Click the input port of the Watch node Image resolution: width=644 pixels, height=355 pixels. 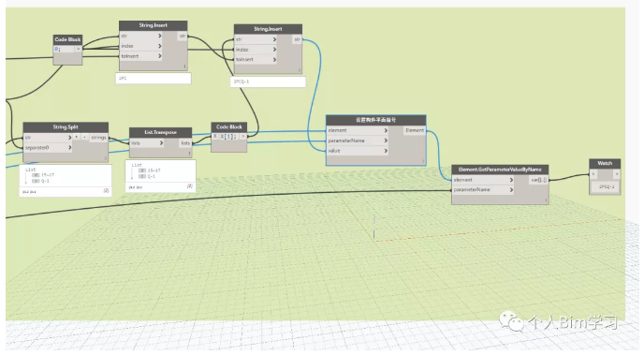[593, 174]
